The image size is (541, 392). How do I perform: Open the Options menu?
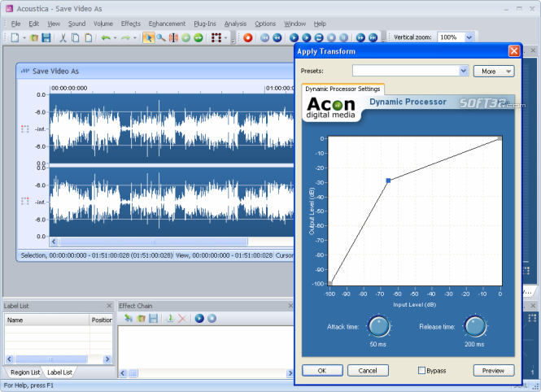265,24
